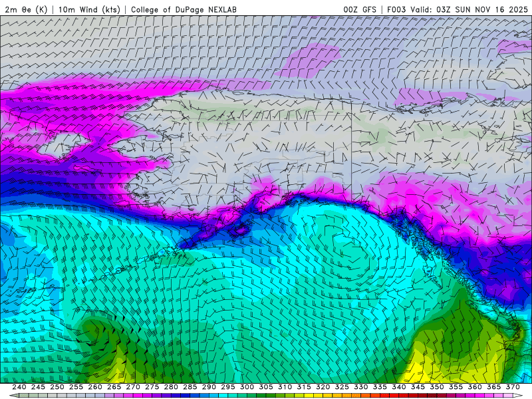
Task: Choose the 300 color scale number
Action: tap(247, 387)
